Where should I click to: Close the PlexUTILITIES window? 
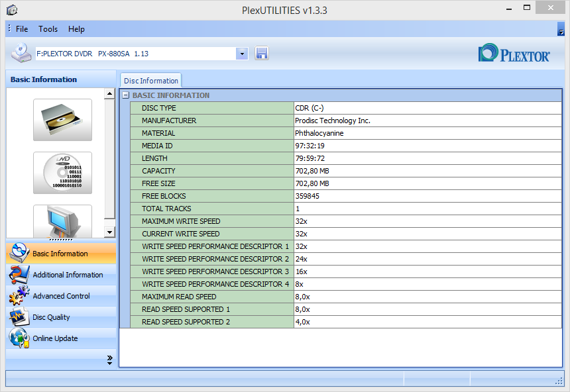coord(551,8)
